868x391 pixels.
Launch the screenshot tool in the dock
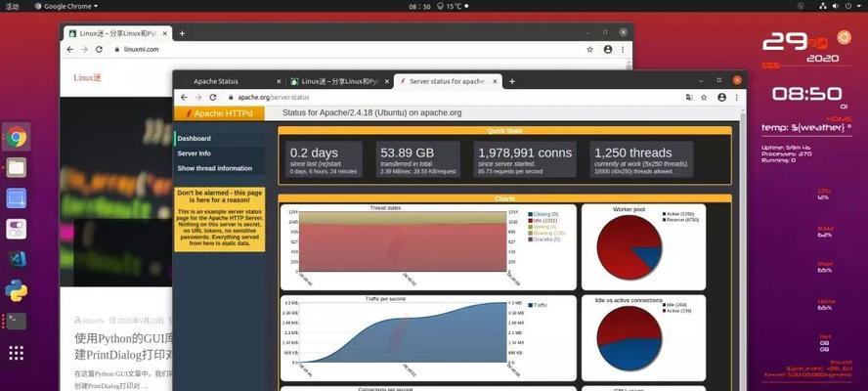[x=16, y=198]
